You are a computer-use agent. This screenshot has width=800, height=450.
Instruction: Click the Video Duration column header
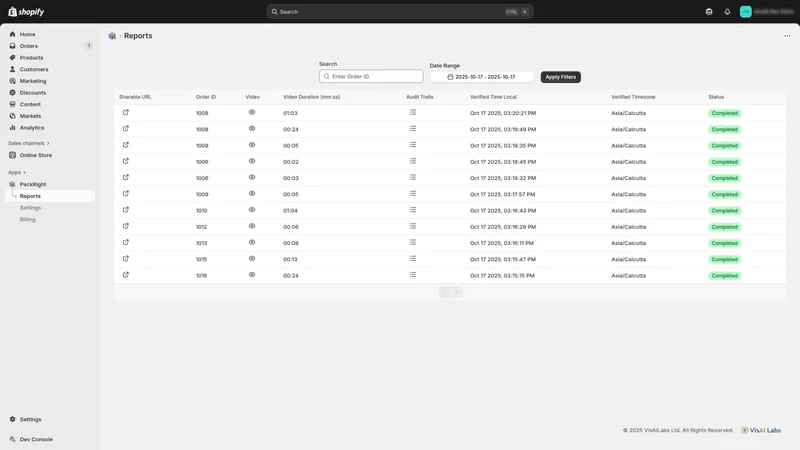311,97
